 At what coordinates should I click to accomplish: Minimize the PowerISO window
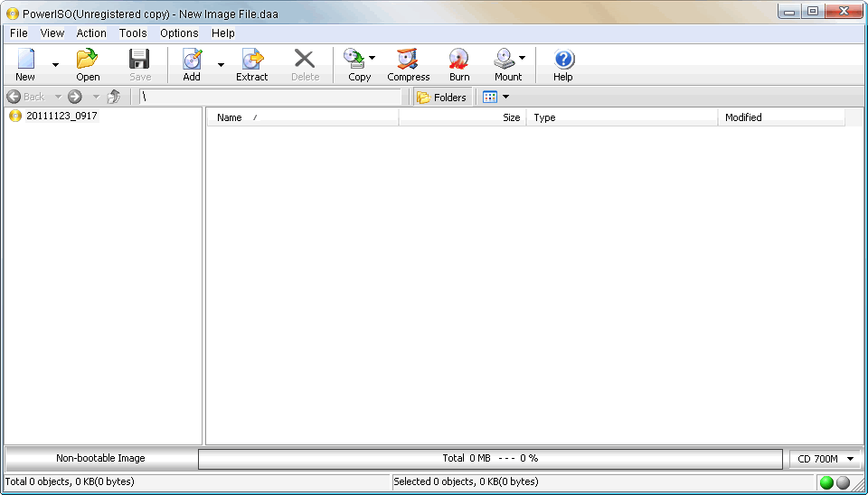click(789, 11)
